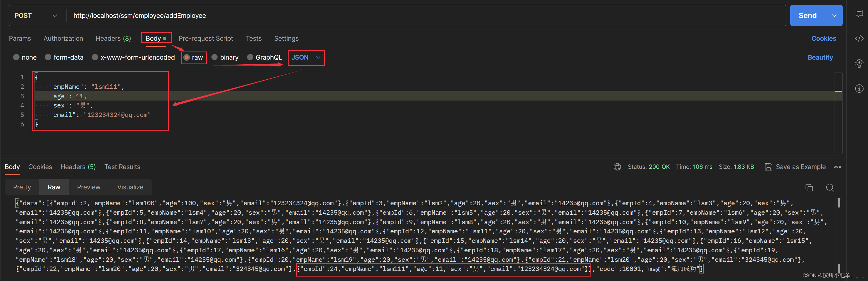868x281 pixels.
Task: Select the form-data body type radio
Action: click(x=48, y=57)
